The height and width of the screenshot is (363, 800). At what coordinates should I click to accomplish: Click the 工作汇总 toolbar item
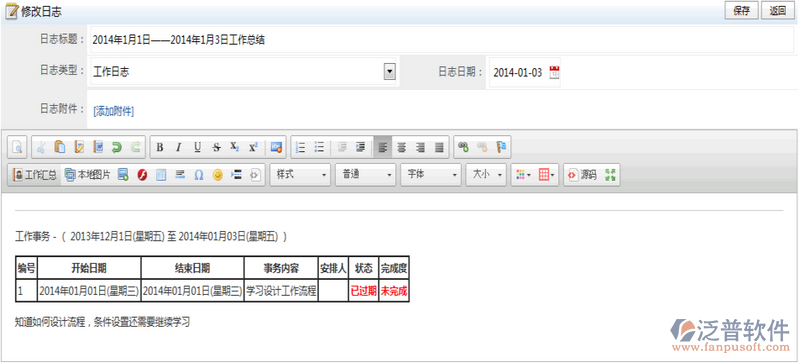point(35,175)
